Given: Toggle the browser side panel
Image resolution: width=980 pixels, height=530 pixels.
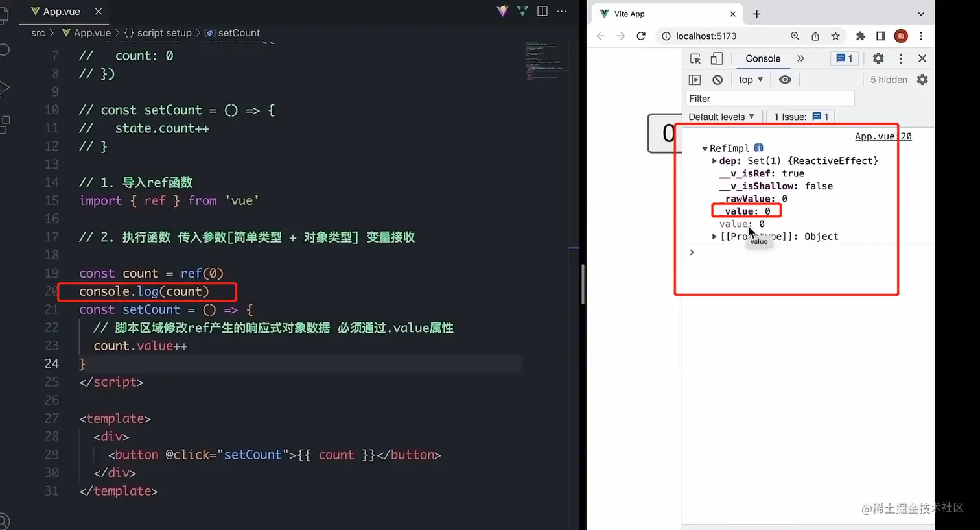Looking at the screenshot, I should 881,36.
